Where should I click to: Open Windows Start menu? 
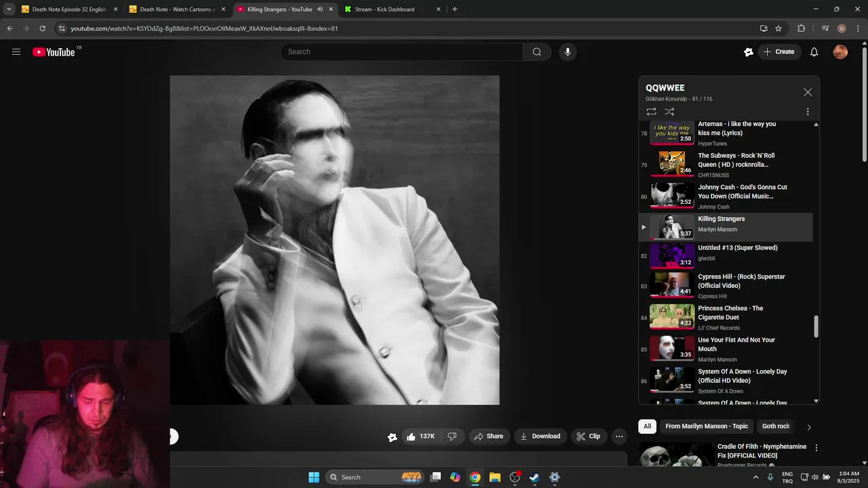314,477
